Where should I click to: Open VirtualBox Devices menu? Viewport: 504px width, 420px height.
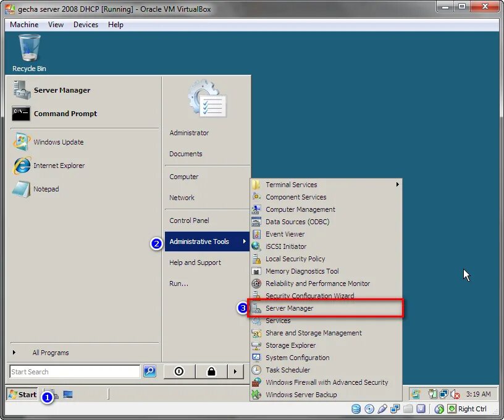86,25
